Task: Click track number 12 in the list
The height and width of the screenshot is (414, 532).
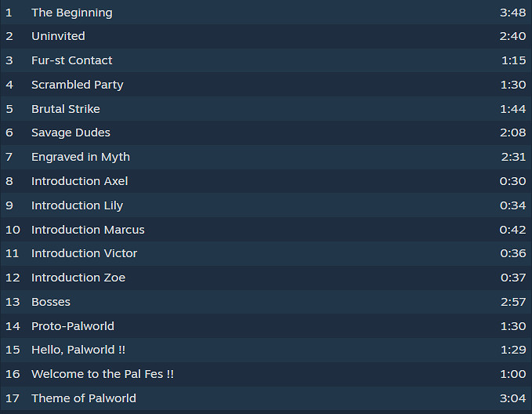Action: [13, 278]
